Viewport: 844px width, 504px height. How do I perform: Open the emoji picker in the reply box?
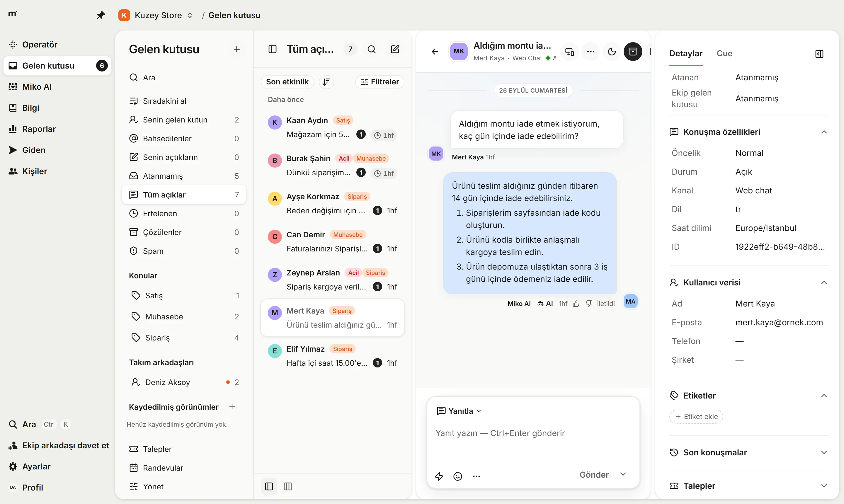tap(458, 476)
